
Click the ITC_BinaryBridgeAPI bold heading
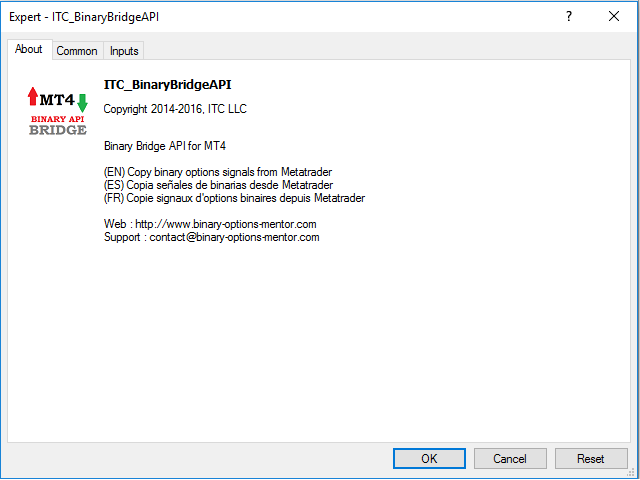pyautogui.click(x=167, y=85)
